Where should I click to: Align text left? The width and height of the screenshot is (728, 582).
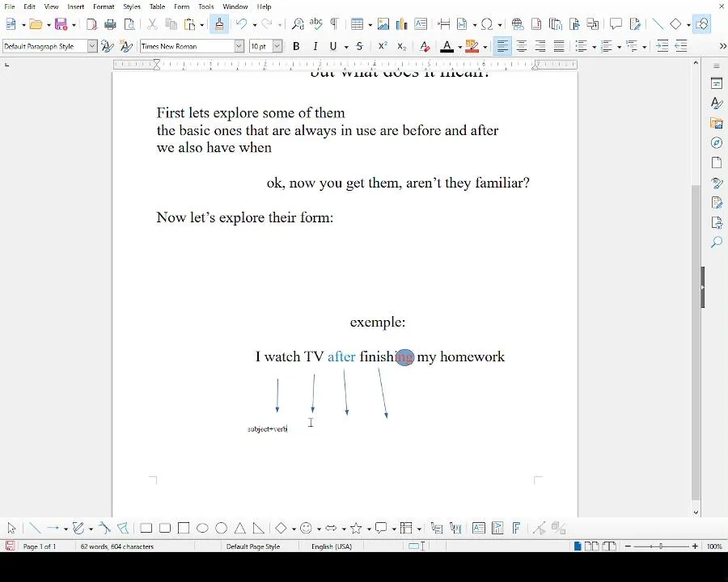[x=502, y=46]
